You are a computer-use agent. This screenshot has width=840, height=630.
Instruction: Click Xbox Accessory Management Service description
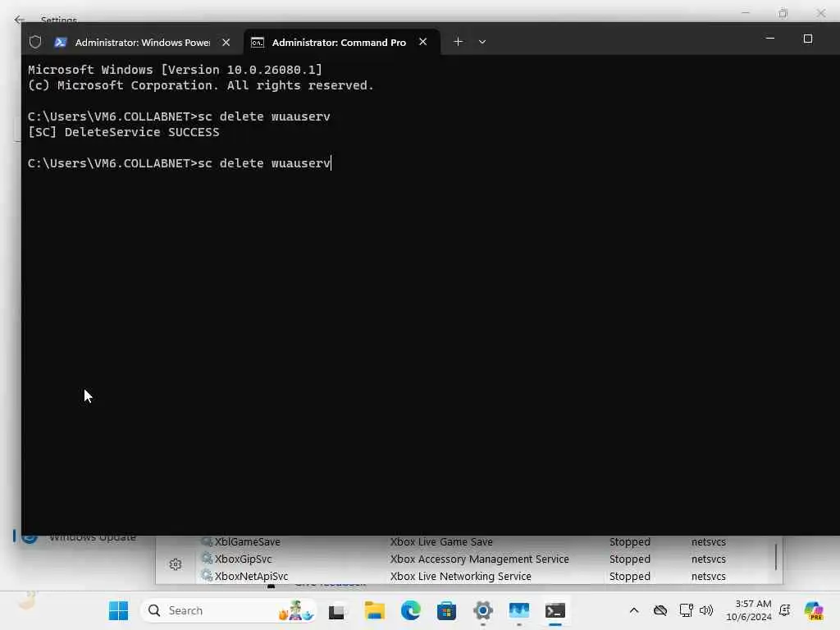479,559
